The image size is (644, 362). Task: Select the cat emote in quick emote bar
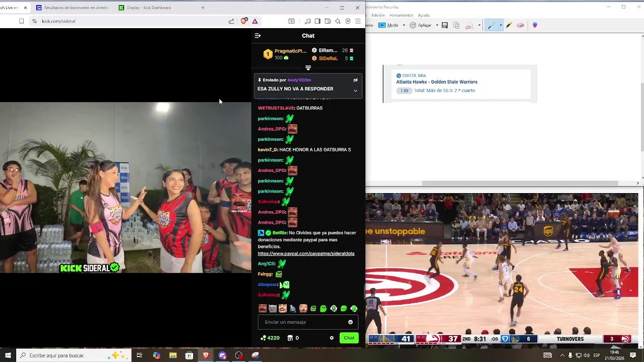(272, 309)
